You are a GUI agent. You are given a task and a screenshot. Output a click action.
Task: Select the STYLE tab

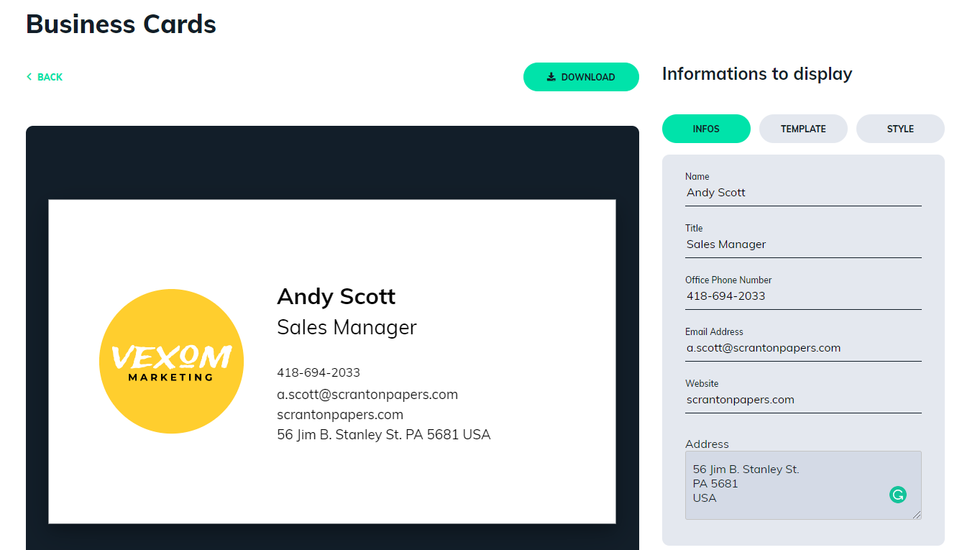(900, 129)
